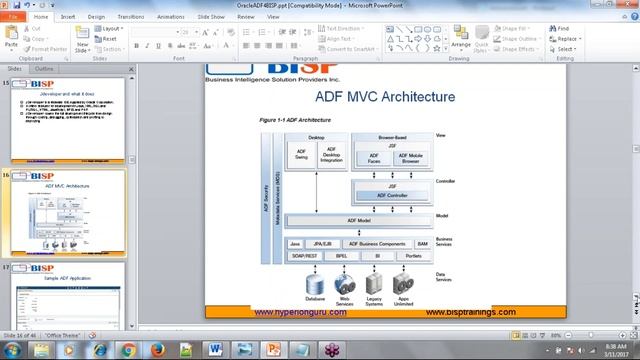Select the Oval shape in gallery
The image size is (640, 360).
pyautogui.click(x=427, y=29)
